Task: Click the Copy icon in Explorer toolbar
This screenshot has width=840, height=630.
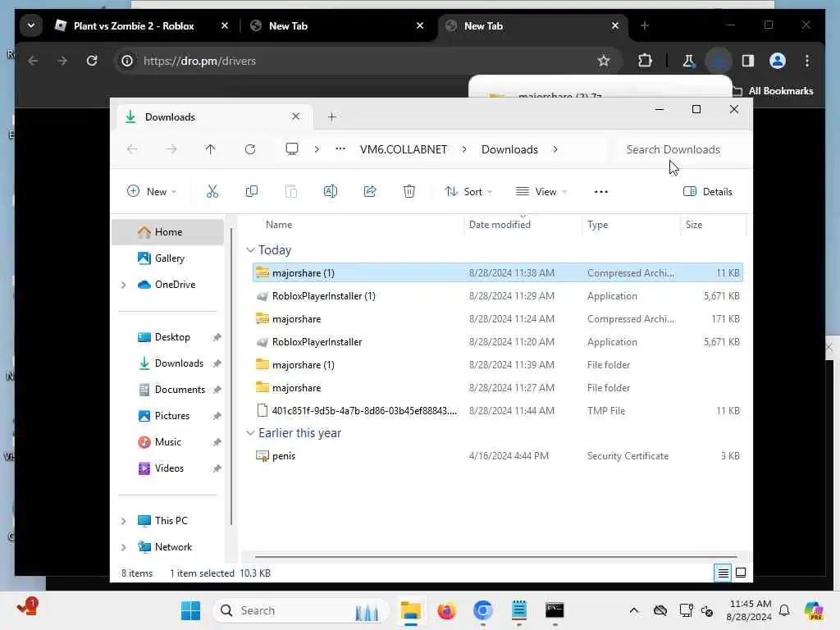Action: (251, 191)
